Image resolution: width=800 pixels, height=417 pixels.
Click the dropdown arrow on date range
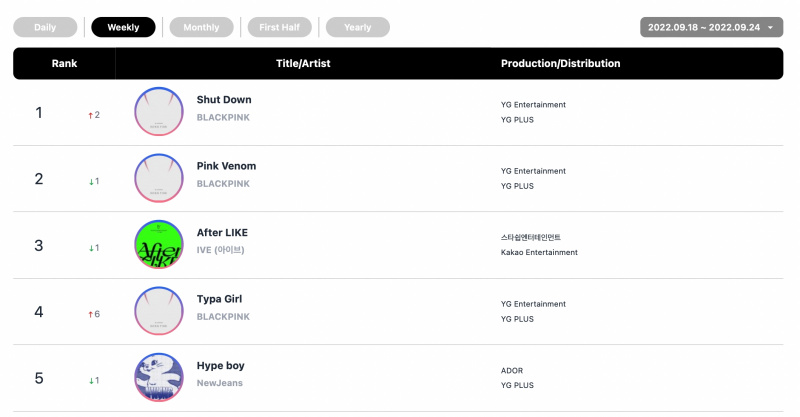(x=770, y=28)
